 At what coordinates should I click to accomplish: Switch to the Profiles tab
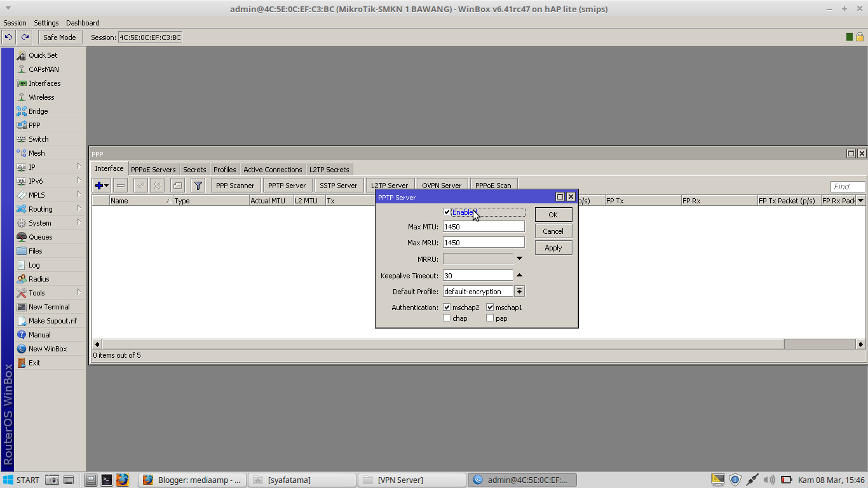point(225,170)
